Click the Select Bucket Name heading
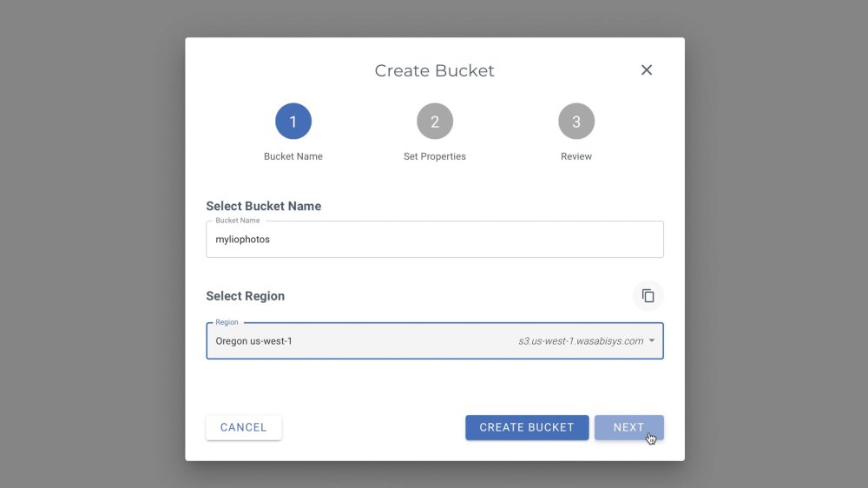The height and width of the screenshot is (488, 868). 264,207
